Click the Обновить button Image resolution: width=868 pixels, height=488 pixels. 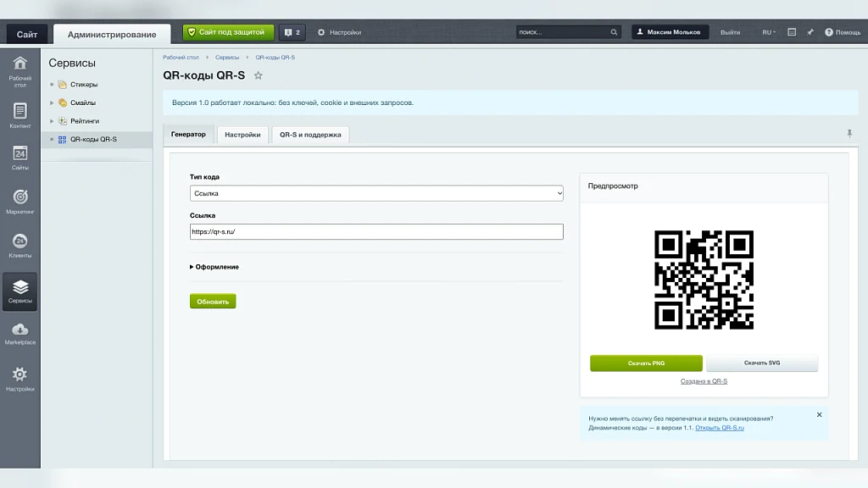[x=213, y=302]
